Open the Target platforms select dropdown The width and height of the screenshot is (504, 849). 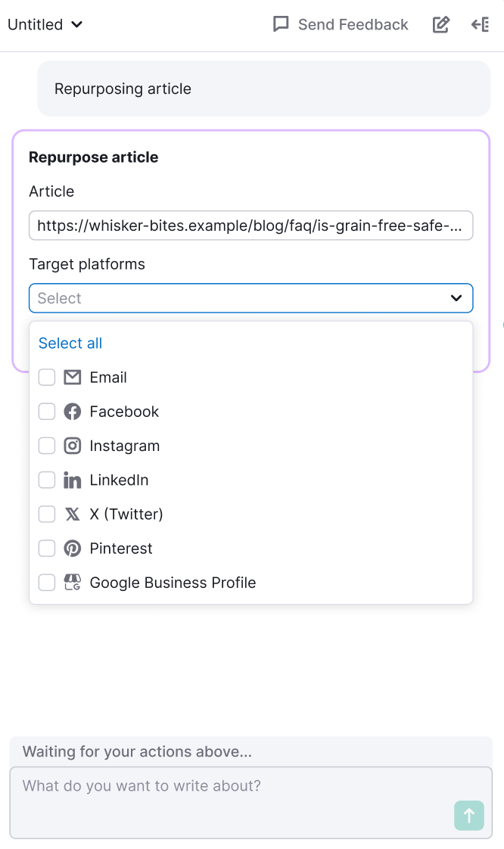tap(250, 298)
